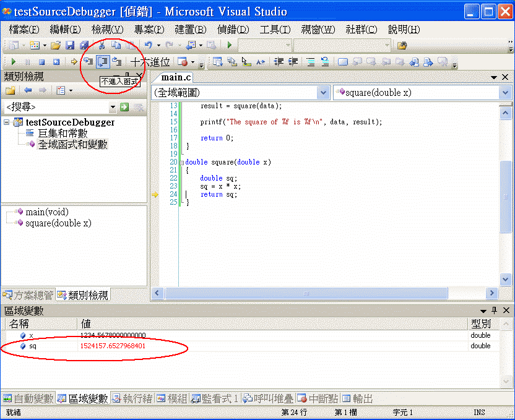Continue execution on the debug toolbar

pos(14,62)
